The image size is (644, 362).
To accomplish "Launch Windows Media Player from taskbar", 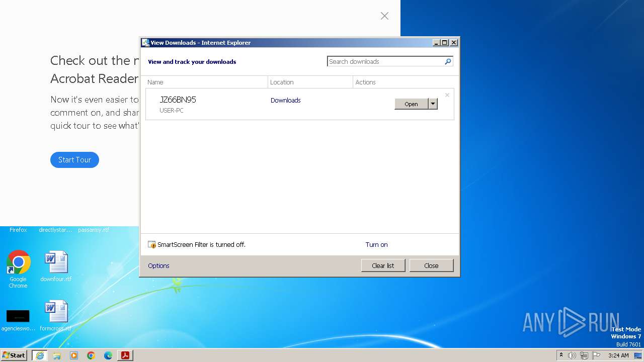I will 74,355.
